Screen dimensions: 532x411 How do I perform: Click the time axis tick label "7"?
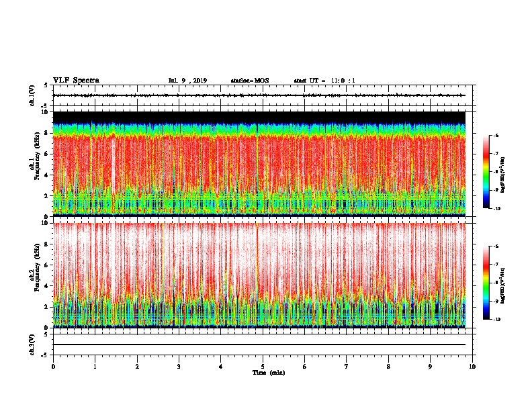(347, 367)
